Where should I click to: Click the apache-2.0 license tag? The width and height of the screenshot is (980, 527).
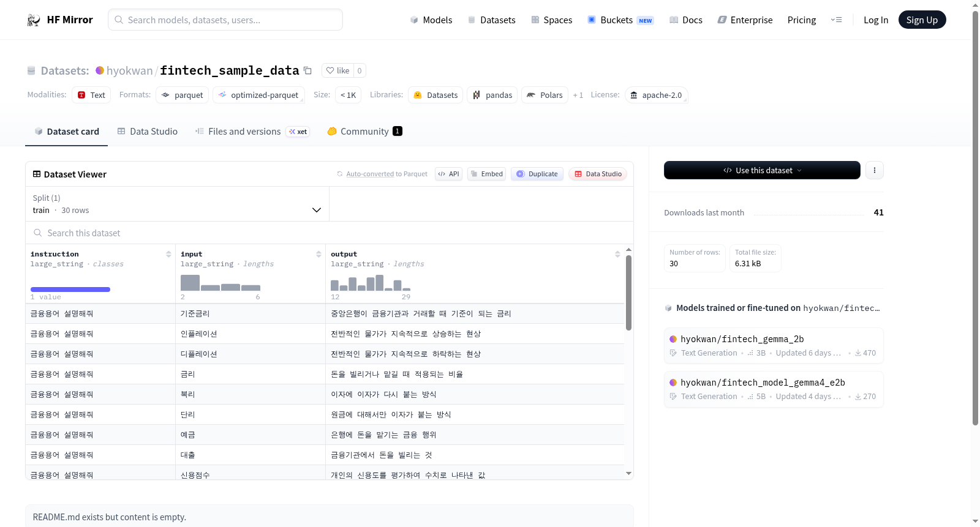[656, 95]
